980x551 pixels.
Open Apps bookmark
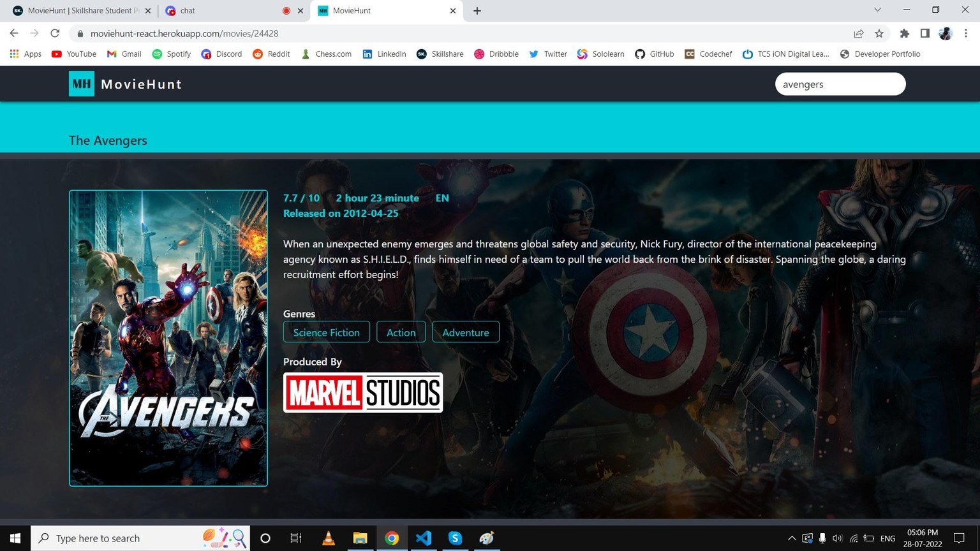click(26, 54)
